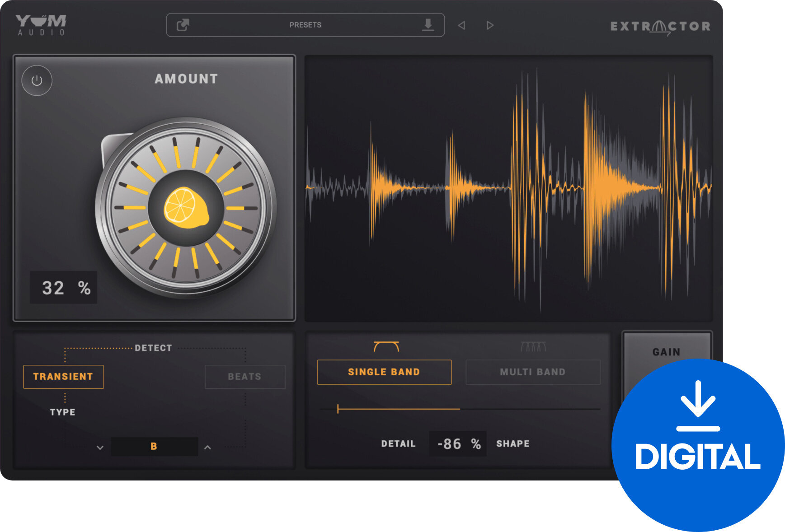The height and width of the screenshot is (532, 785).
Task: Switch to the Single Band tab
Action: coord(383,372)
